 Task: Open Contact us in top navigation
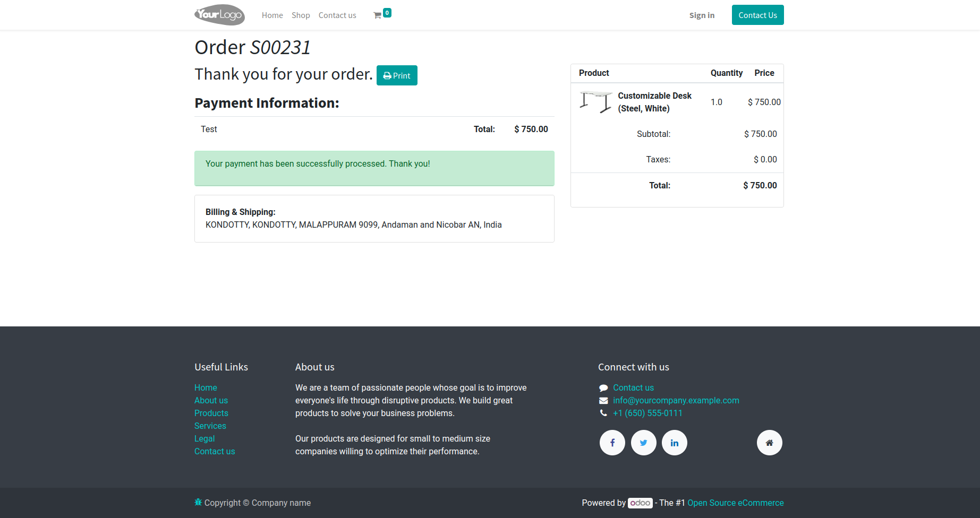(x=337, y=15)
